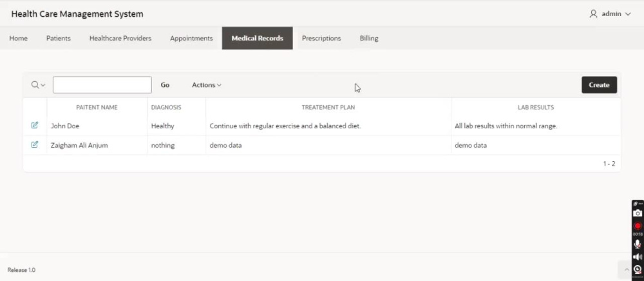Open the search column selector magnifier
The height and width of the screenshot is (281, 644).
click(38, 85)
